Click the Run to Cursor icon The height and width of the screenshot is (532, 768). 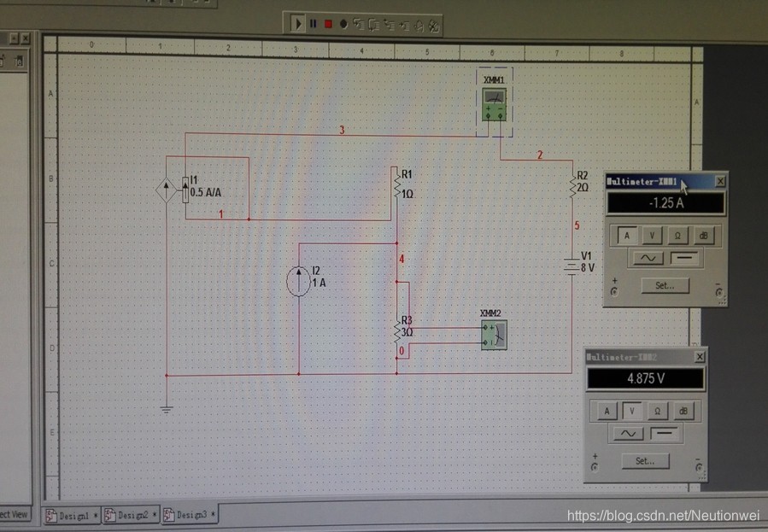(404, 25)
